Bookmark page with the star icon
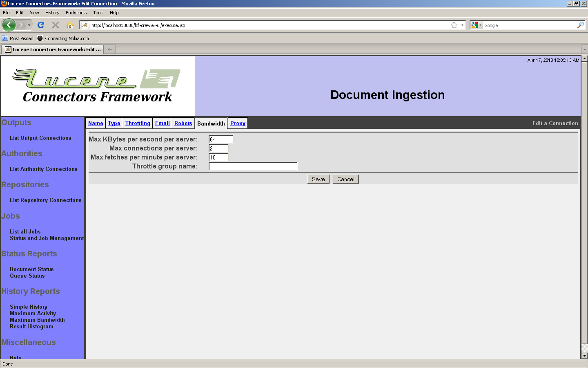Viewport: 588px width, 368px height. pos(454,25)
